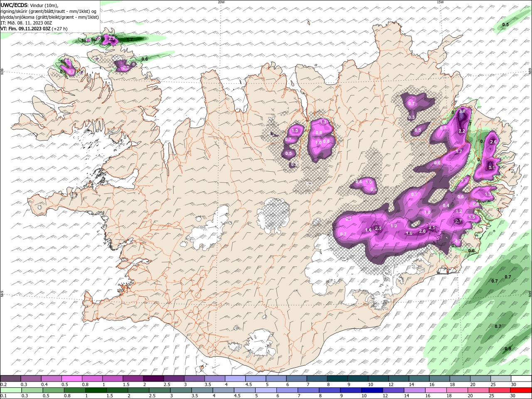Click the hatched glacier area in central Iceland

click(273, 215)
